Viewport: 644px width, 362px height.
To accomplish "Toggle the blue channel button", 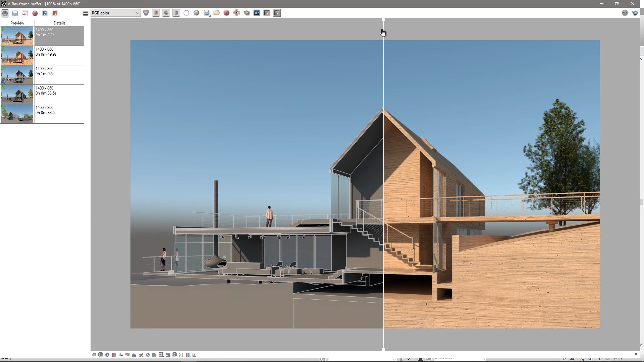I will click(176, 13).
